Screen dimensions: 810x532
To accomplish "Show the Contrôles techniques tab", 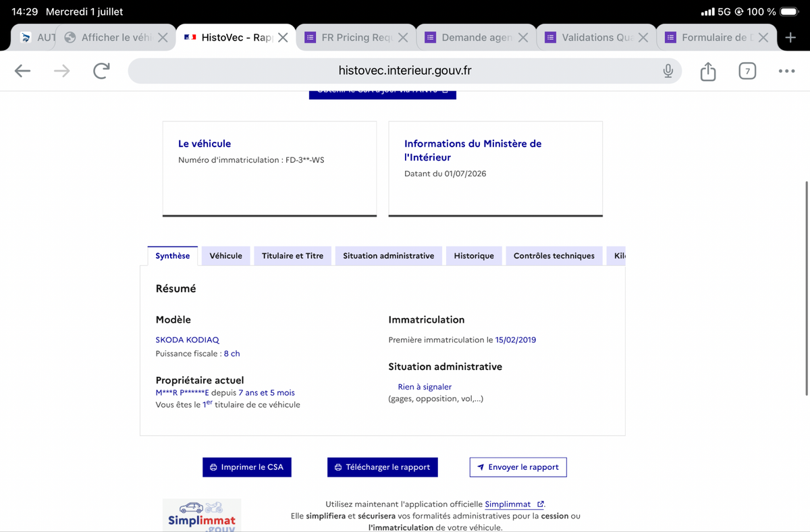I will pyautogui.click(x=553, y=256).
